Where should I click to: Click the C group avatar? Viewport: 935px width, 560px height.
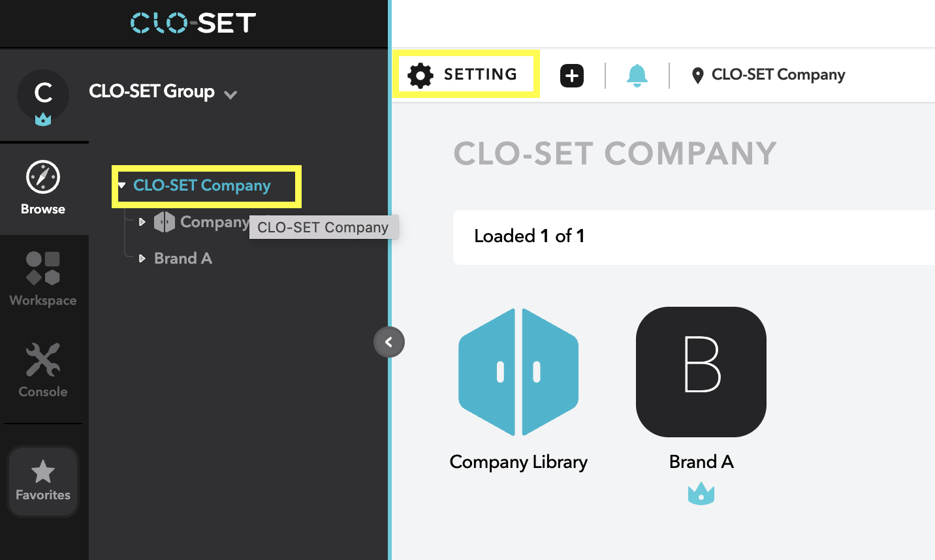tap(43, 95)
